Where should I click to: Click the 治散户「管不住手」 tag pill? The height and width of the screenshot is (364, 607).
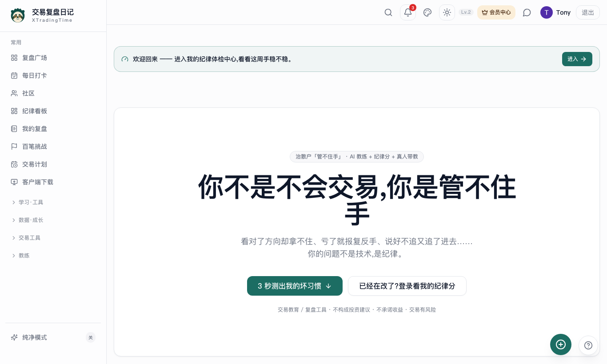tap(357, 157)
